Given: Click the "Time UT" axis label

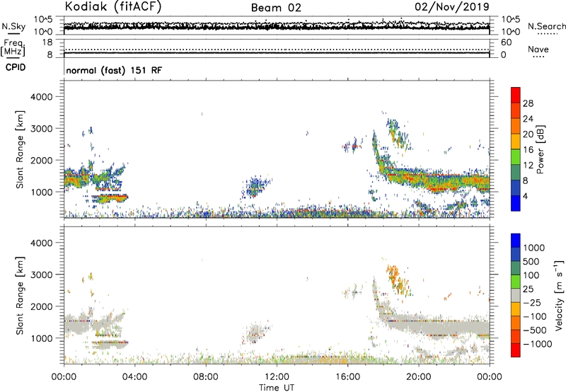Looking at the screenshot, I should (277, 388).
